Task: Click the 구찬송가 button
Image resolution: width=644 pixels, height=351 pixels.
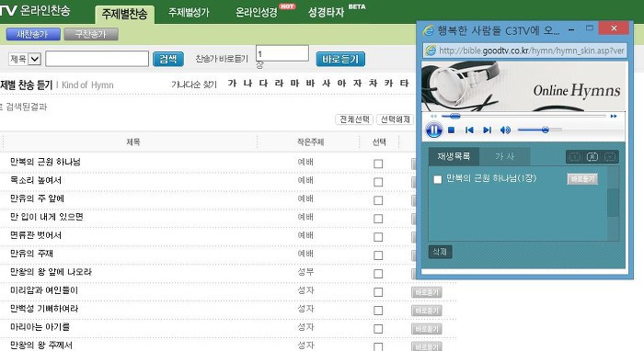Action: coord(91,34)
